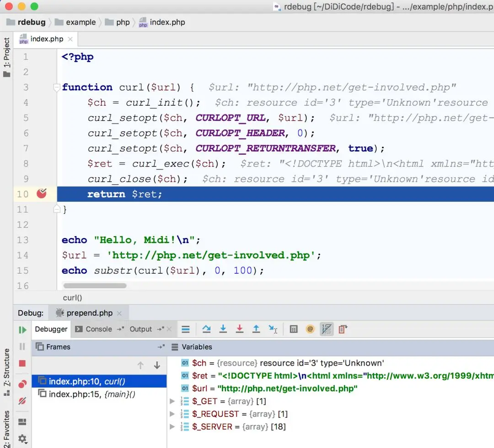Click Force Step Into red arrow
This screenshot has height=448, width=494.
pyautogui.click(x=239, y=329)
